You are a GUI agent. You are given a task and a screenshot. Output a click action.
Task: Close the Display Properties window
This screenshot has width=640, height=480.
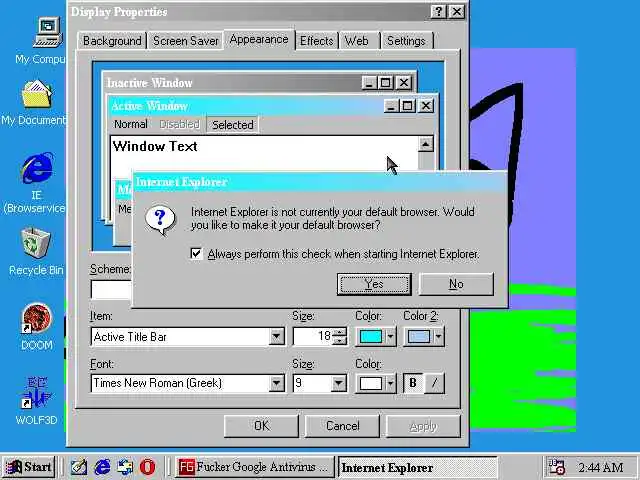pos(457,12)
